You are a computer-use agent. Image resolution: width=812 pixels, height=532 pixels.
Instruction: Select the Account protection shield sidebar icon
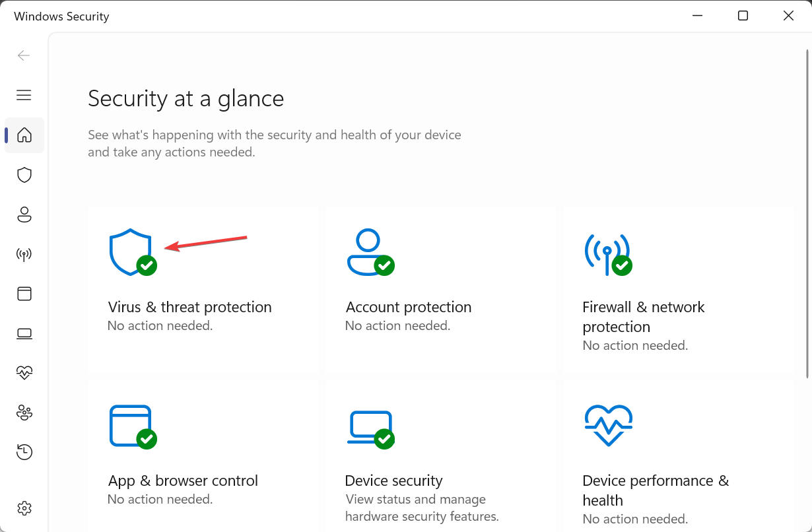click(x=24, y=215)
